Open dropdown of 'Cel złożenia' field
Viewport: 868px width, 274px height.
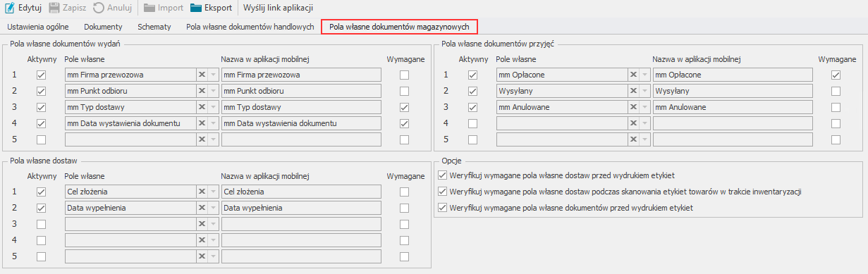click(x=214, y=192)
